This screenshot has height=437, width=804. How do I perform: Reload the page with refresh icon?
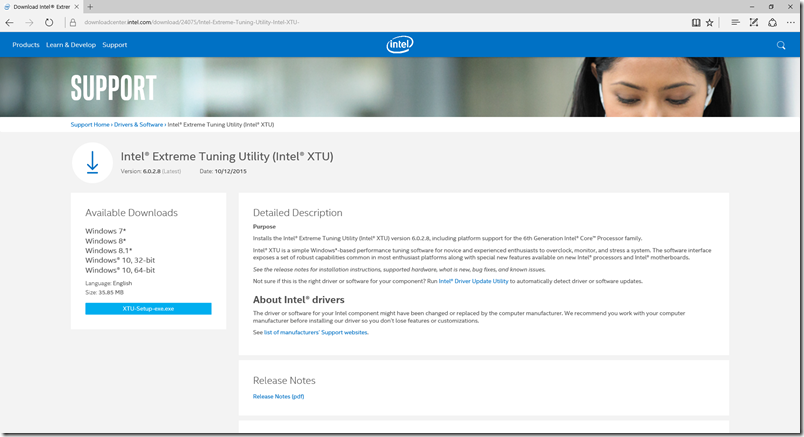pos(49,23)
